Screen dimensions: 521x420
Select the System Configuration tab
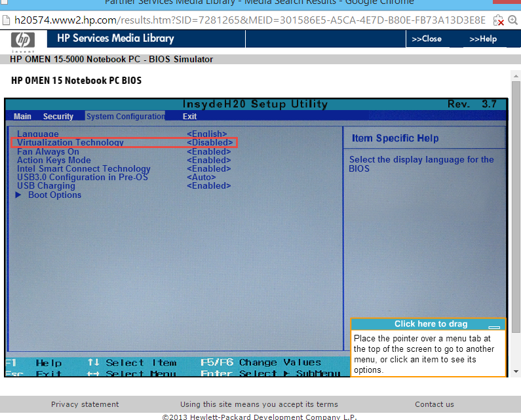[x=125, y=116]
